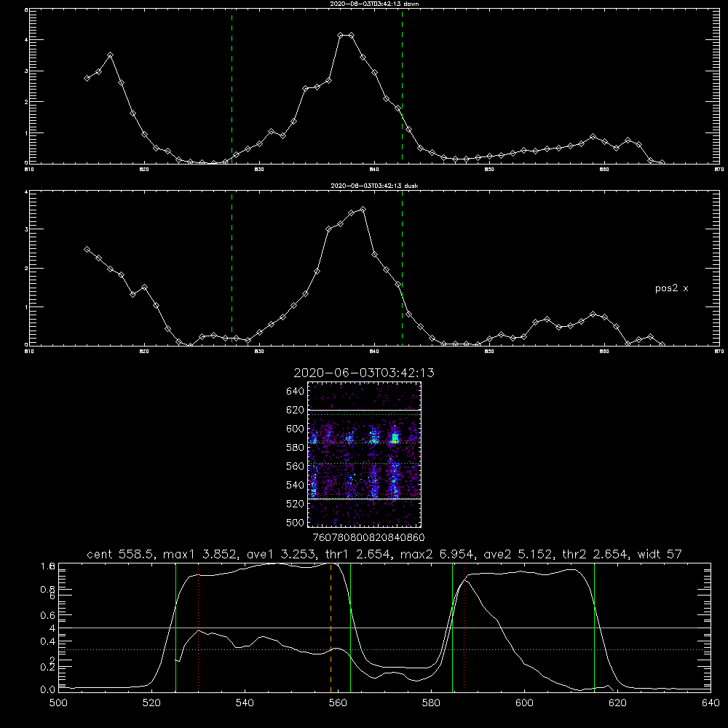This screenshot has height=728, width=728.
Task: Click the left green dashed line in dusk plot
Action: 232,268
